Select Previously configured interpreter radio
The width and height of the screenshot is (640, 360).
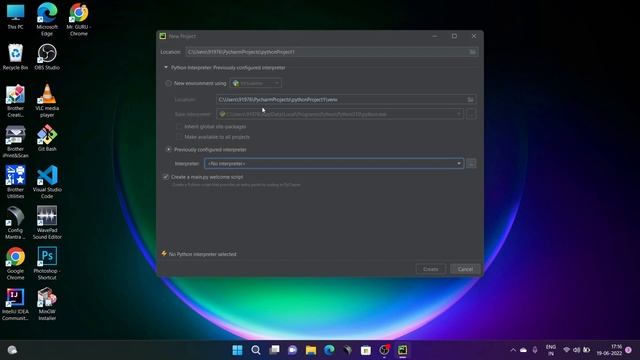(x=168, y=150)
